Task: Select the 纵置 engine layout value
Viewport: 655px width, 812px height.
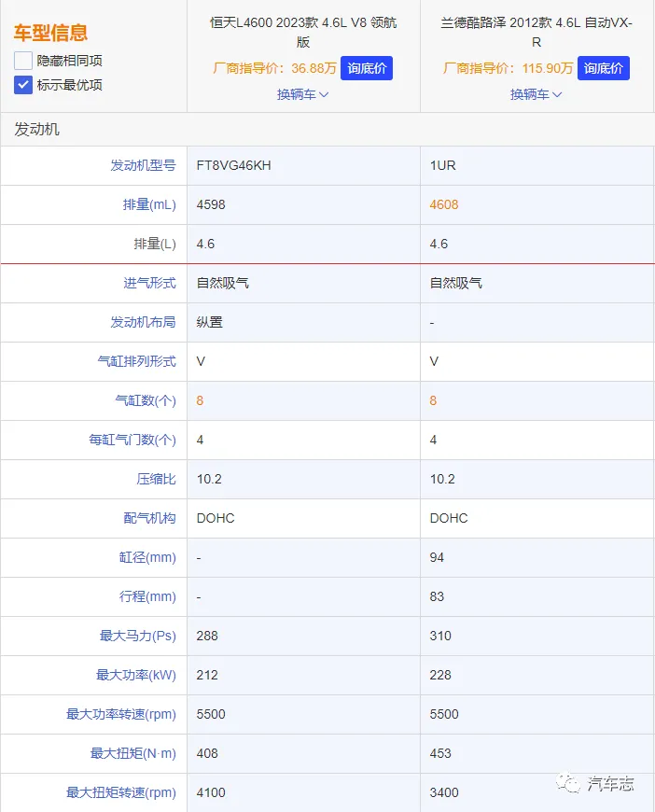Action: tap(210, 322)
